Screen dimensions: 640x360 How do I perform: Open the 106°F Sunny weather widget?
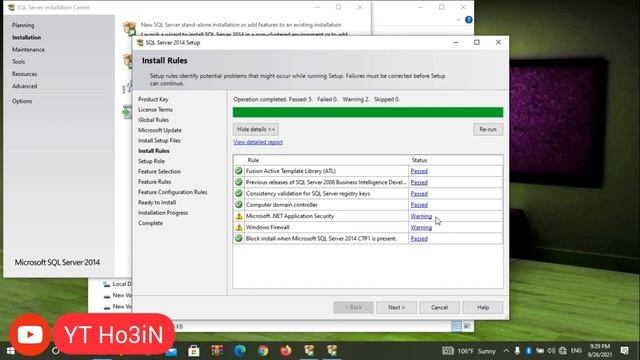pos(469,351)
